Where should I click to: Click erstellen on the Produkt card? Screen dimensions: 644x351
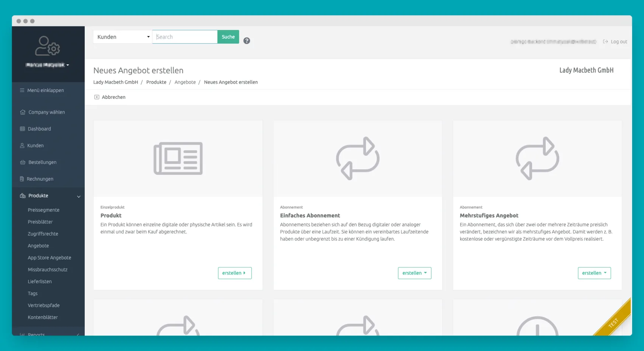point(235,273)
